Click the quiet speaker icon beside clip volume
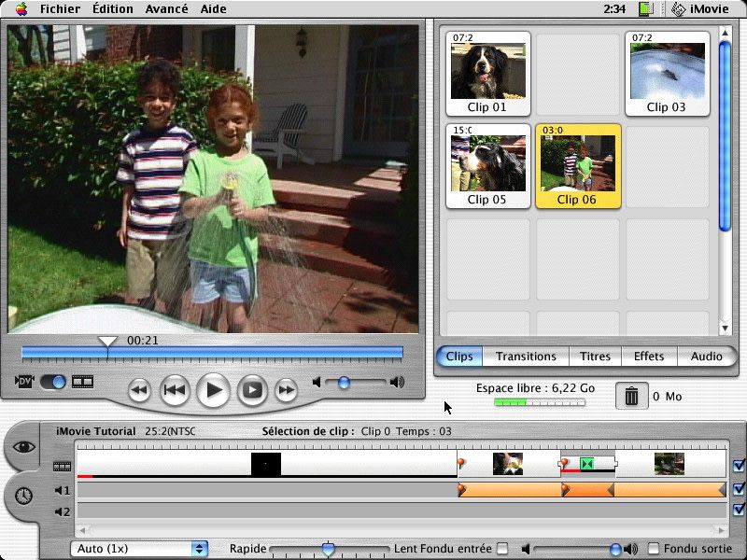 coord(525,549)
